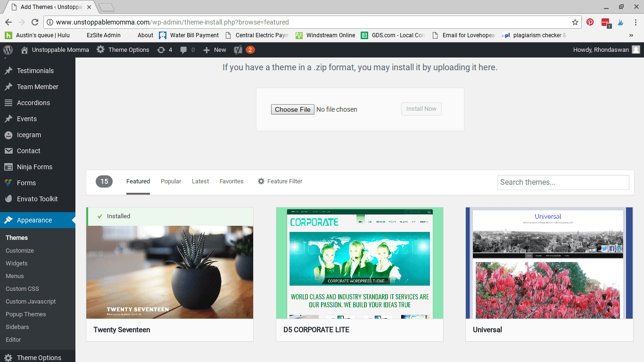Open Theme Options in admin bar
This screenshot has height=362, width=644.
pos(123,50)
